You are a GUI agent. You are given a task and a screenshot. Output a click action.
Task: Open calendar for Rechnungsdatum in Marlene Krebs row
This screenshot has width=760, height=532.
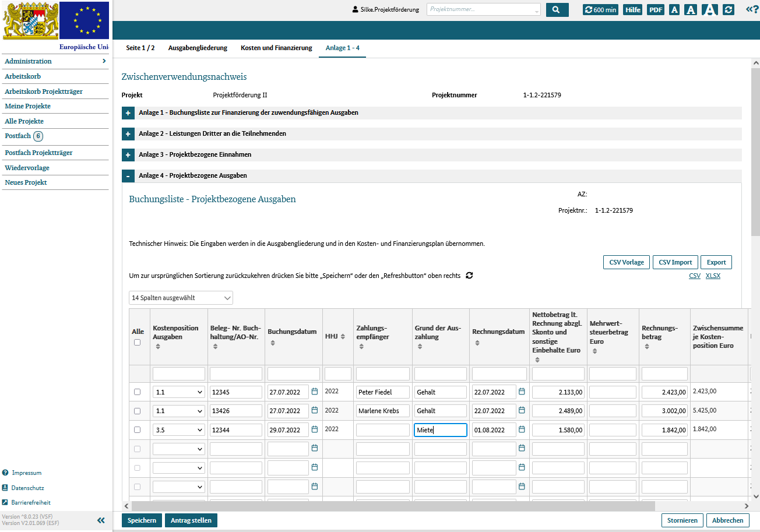click(x=522, y=410)
